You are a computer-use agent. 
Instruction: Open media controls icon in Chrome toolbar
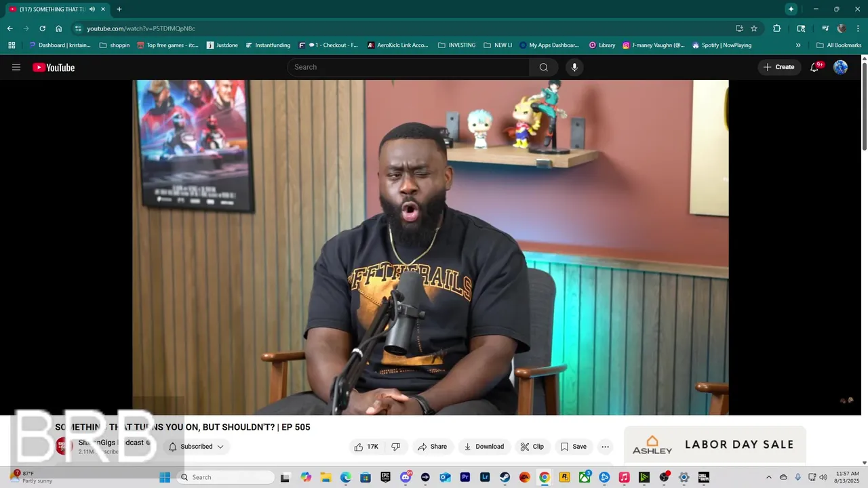click(825, 28)
